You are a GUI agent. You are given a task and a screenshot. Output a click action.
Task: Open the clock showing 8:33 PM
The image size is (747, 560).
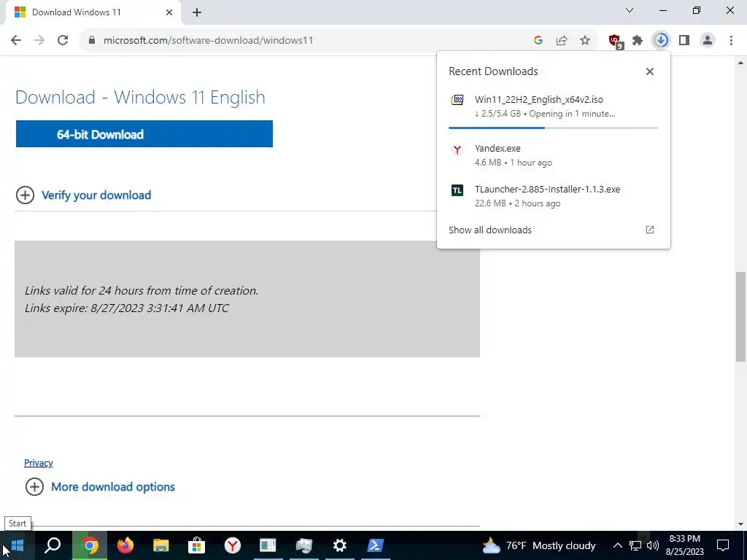pyautogui.click(x=685, y=545)
